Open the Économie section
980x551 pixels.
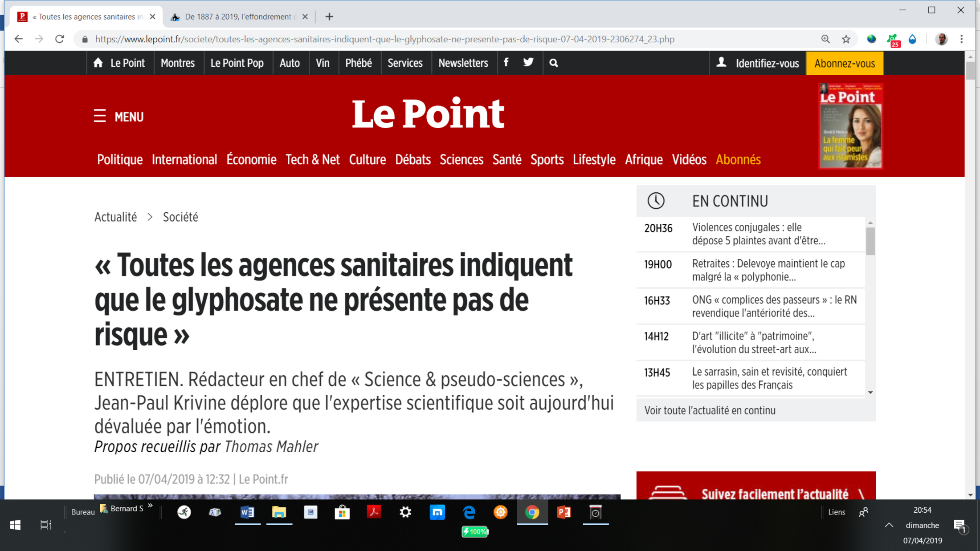point(251,160)
